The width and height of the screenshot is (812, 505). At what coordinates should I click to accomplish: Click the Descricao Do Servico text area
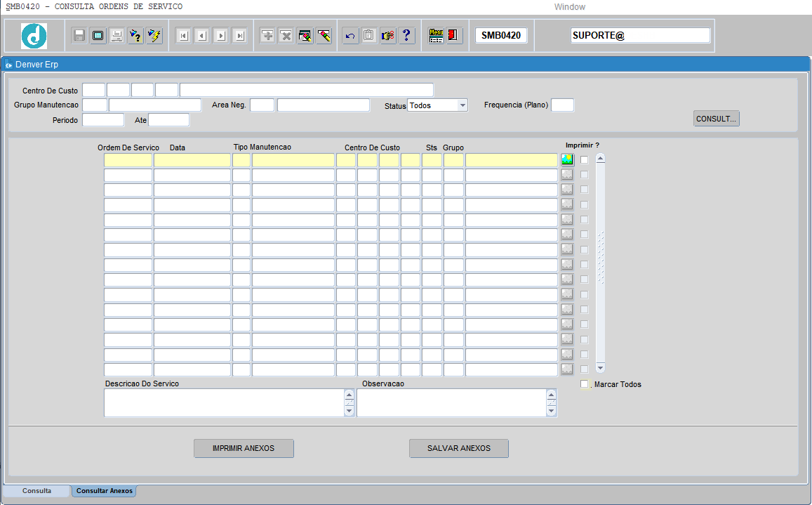pyautogui.click(x=225, y=403)
